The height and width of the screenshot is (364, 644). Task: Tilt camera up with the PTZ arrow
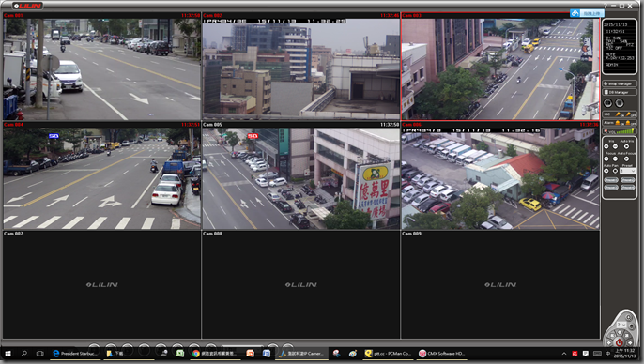coord(620,332)
